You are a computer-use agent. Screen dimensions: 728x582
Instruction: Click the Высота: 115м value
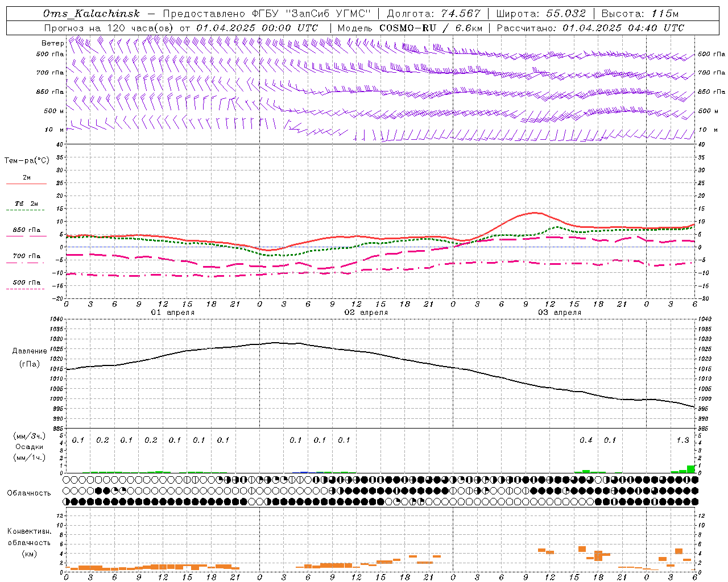click(x=640, y=14)
